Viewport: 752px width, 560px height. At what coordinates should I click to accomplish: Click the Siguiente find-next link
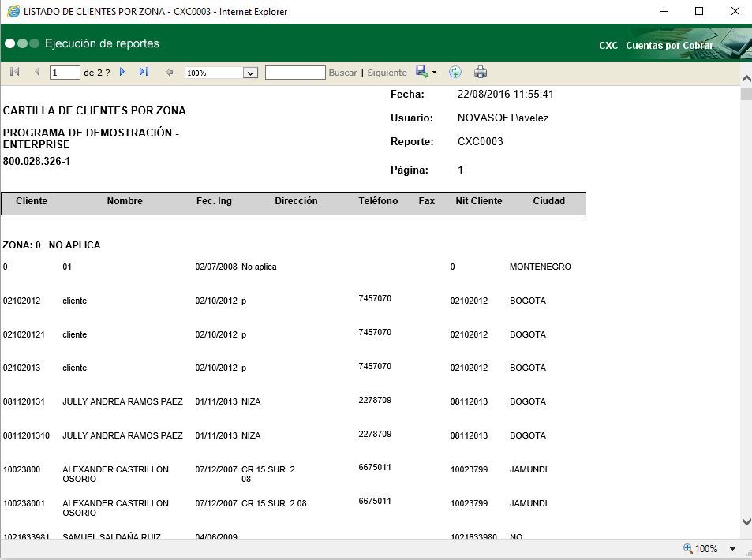[387, 73]
